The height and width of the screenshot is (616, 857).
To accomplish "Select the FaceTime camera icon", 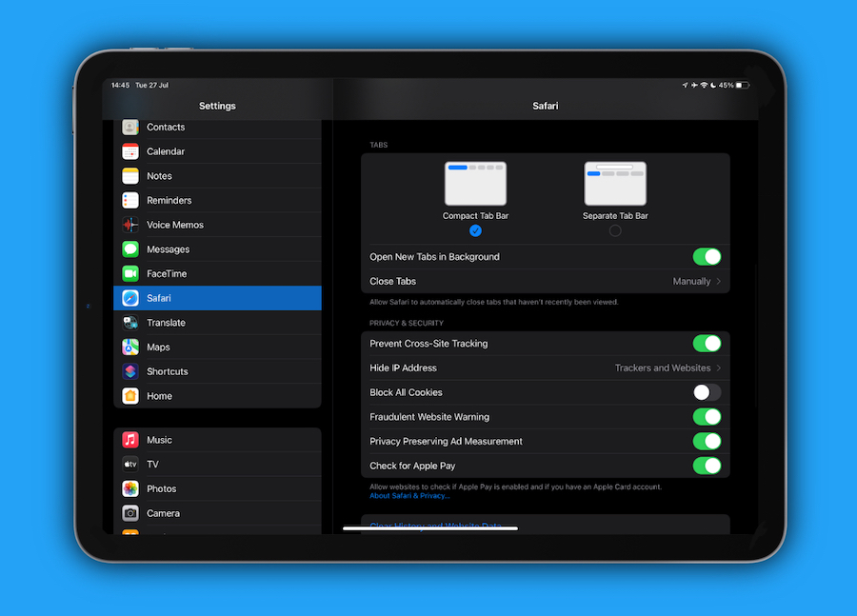I will click(130, 273).
